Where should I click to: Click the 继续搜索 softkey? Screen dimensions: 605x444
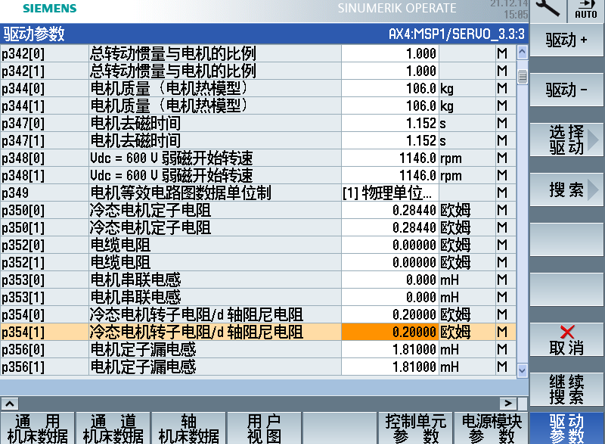pyautogui.click(x=566, y=389)
